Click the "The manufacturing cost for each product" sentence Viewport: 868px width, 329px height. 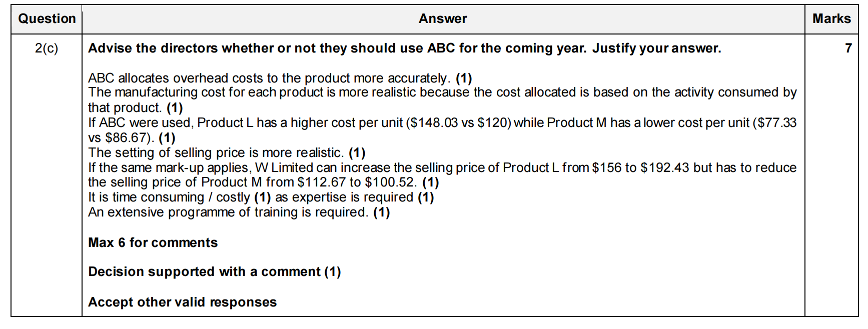coord(442,92)
